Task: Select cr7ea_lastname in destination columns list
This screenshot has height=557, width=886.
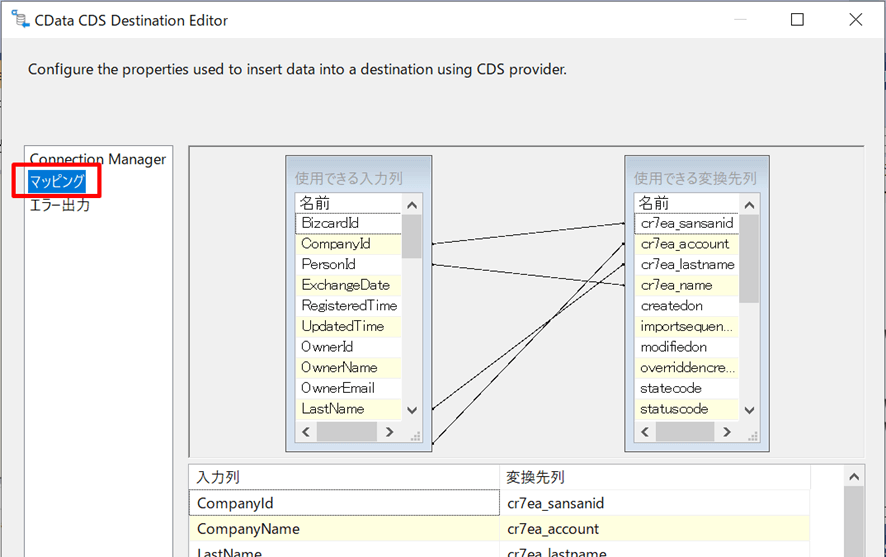Action: coord(687,264)
